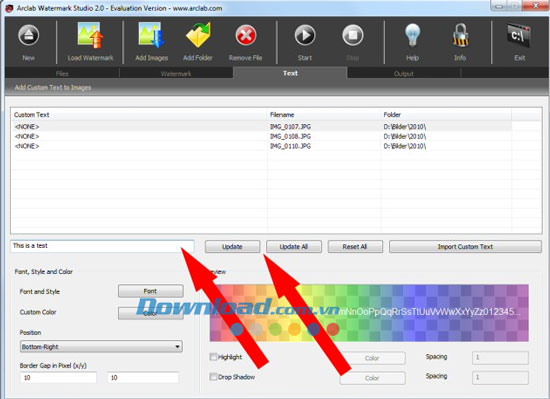550x399 pixels.
Task: Click Add Images toolbar icon
Action: tap(152, 35)
